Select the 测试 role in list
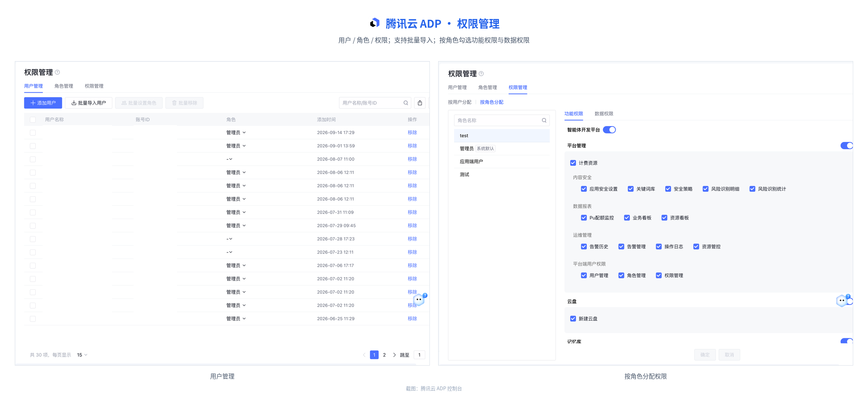 [x=502, y=174]
